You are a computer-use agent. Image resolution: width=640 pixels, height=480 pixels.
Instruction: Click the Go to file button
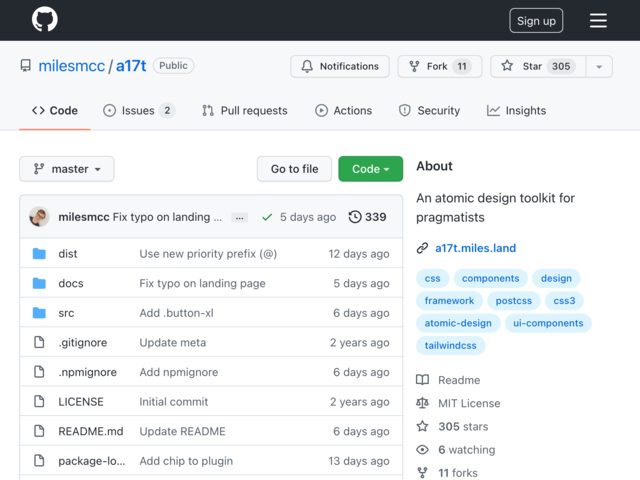294,169
